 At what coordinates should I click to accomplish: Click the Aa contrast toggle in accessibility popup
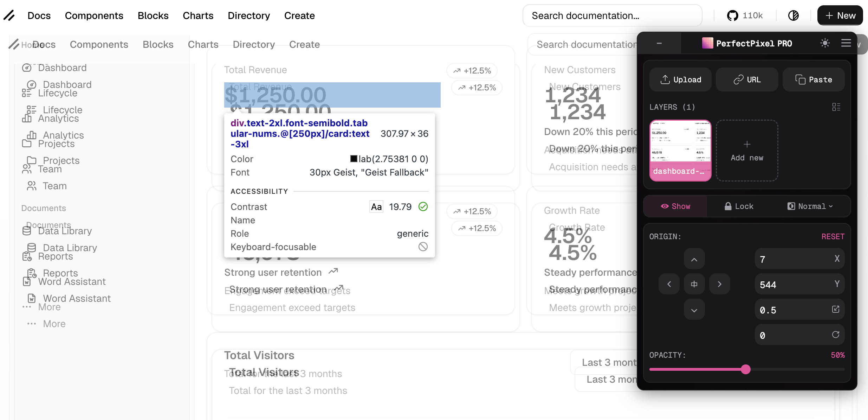point(376,206)
